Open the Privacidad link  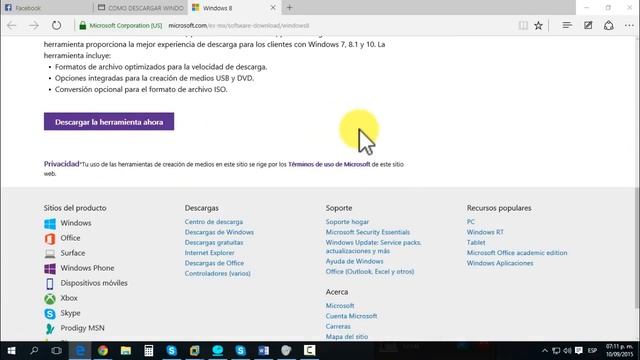pos(62,164)
